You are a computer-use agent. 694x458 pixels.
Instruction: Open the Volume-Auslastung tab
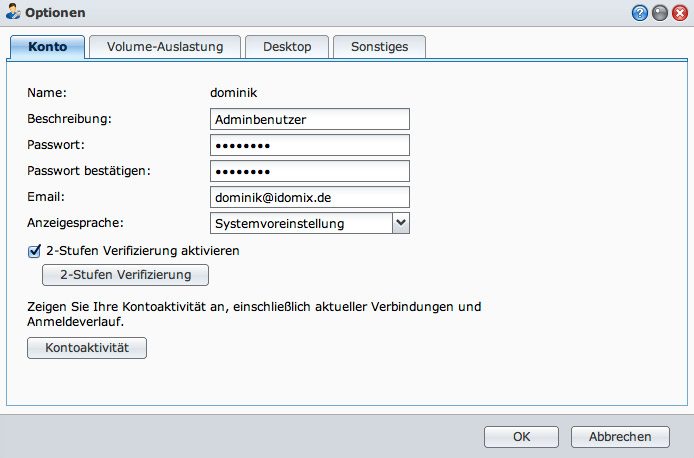(x=165, y=47)
